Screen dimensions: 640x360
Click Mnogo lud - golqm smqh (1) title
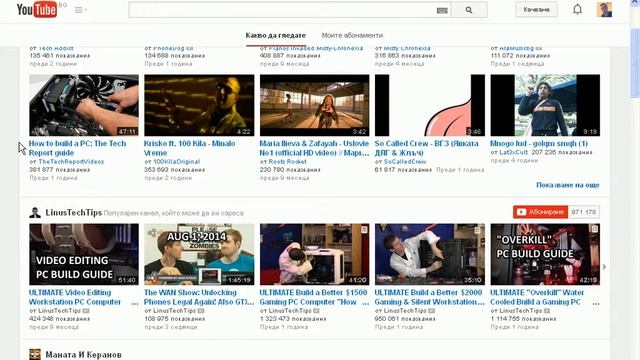[x=539, y=144]
